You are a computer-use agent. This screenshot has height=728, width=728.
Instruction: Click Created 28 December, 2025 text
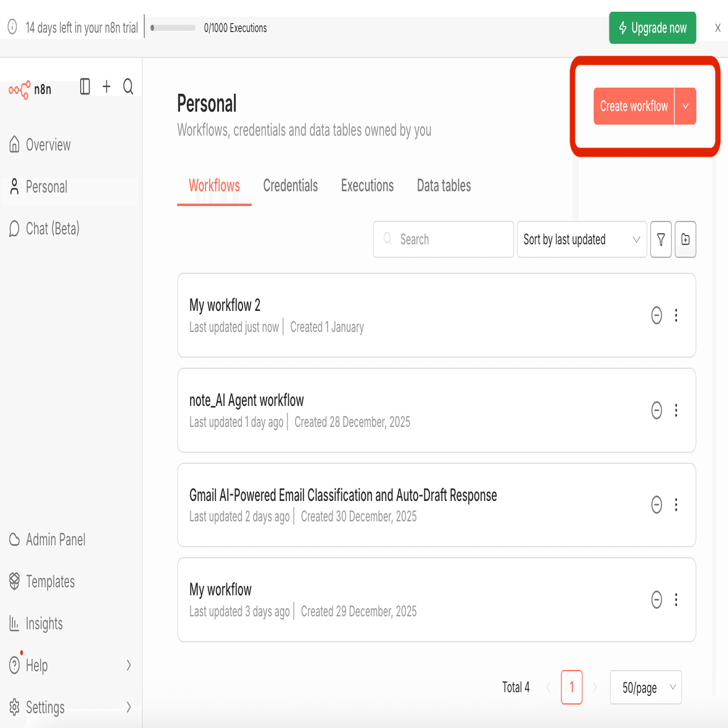coord(352,422)
